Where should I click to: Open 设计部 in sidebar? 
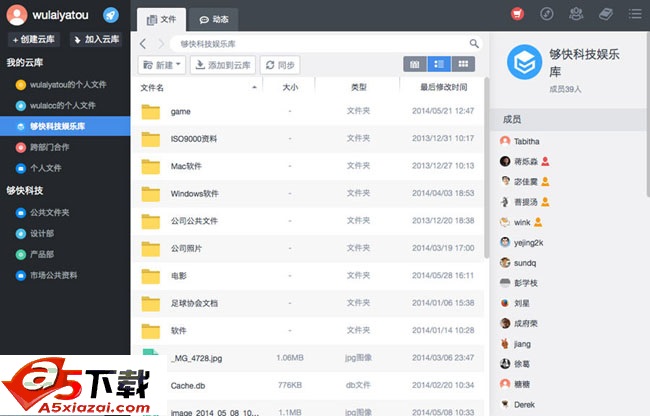coord(65,233)
